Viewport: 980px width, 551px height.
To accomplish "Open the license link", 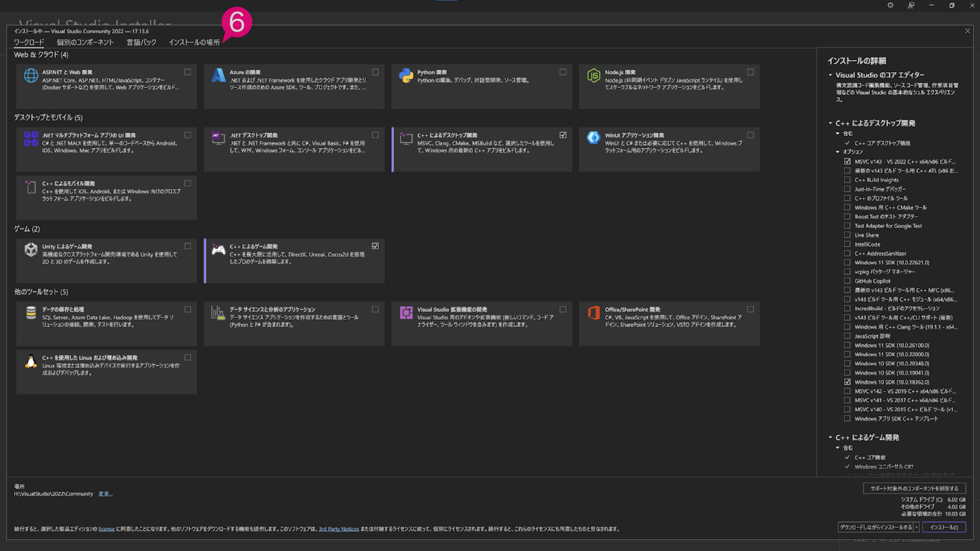I will pos(106,529).
